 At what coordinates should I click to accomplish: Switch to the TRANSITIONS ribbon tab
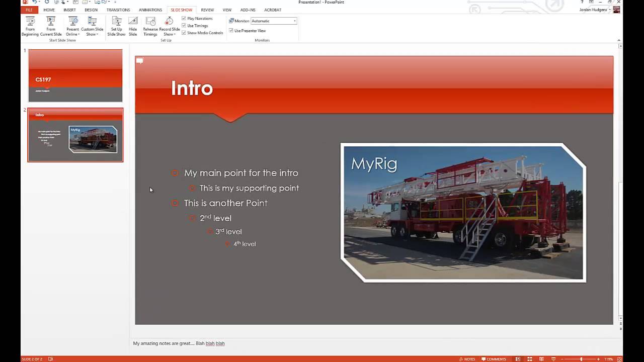118,10
